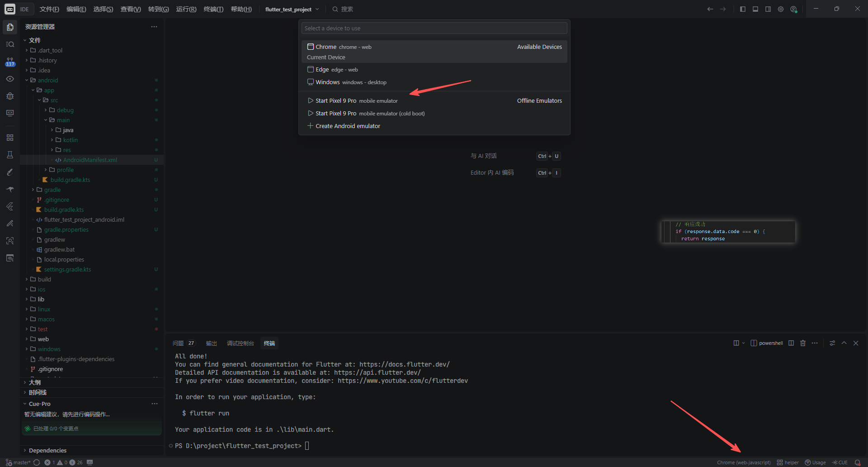Open the Remote Explorer monitor icon
The image size is (868, 467).
pyautogui.click(x=10, y=113)
